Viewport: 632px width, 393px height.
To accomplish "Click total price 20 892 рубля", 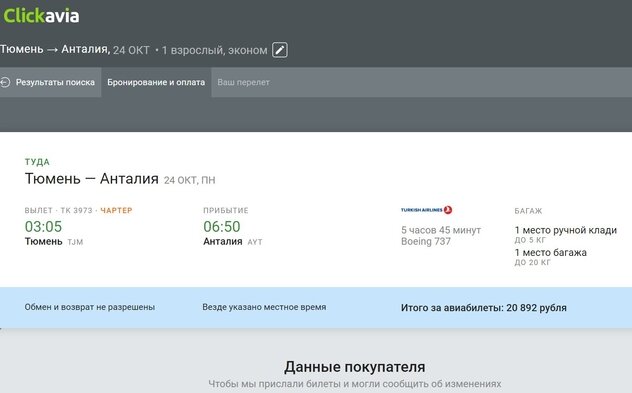I will pos(536,308).
